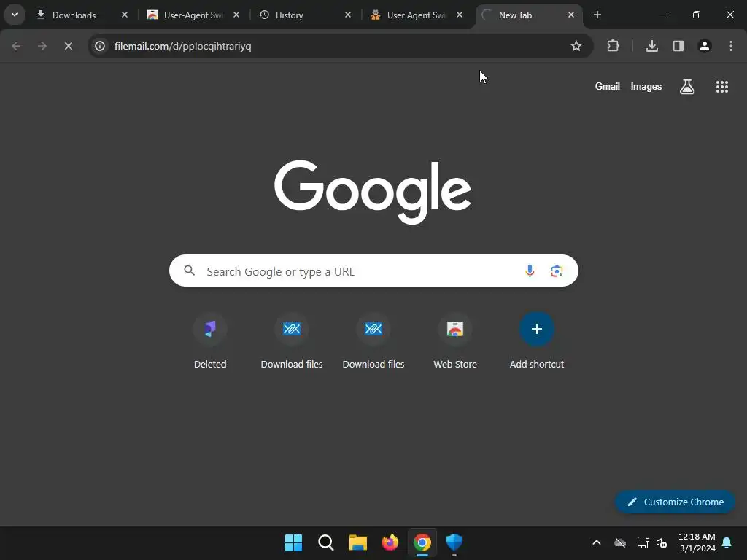
Task: Go forward to next page
Action: 42,46
